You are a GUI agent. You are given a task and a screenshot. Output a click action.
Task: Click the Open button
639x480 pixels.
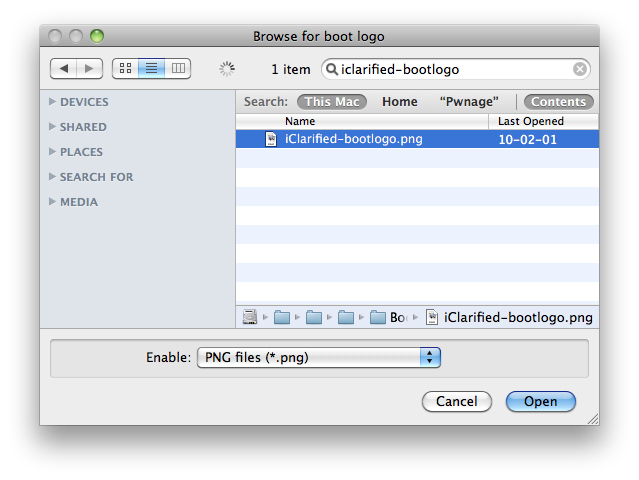tap(540, 401)
